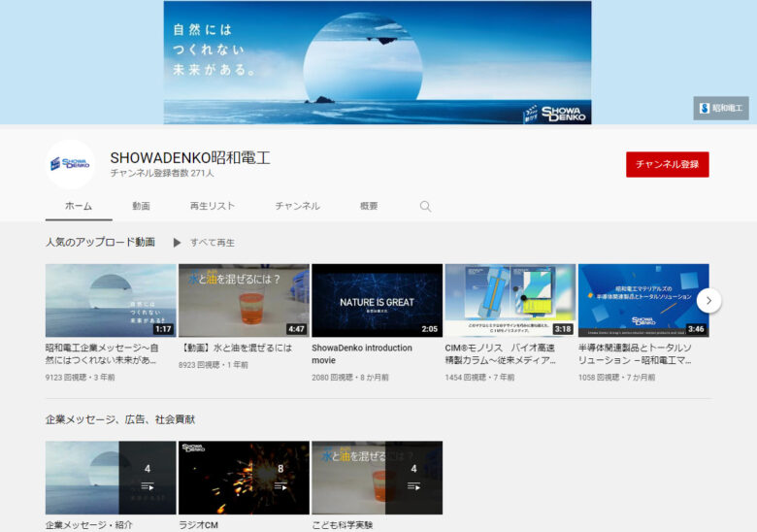Go to the チャンネル tab
Screen dimensions: 757x532
pos(297,206)
